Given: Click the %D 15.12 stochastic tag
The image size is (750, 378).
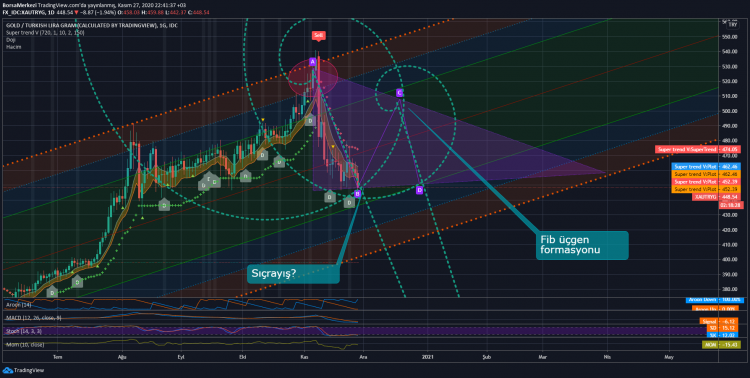Looking at the screenshot, I should pyautogui.click(x=723, y=328).
